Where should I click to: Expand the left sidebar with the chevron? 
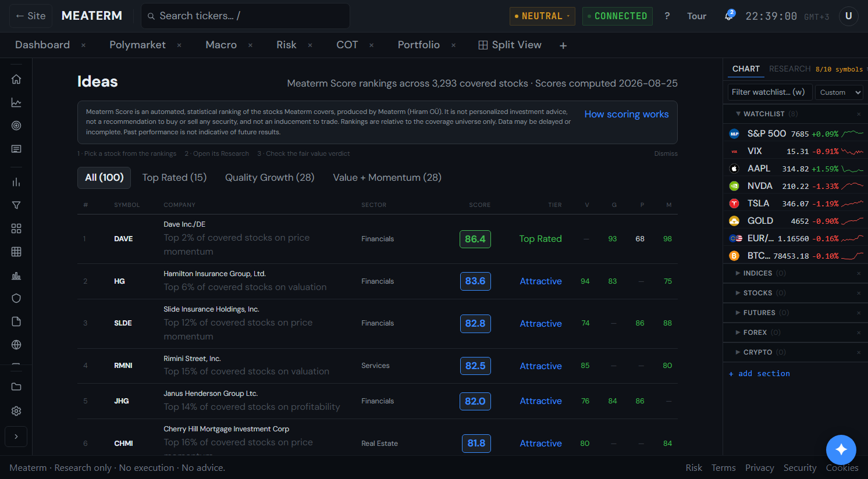click(16, 437)
